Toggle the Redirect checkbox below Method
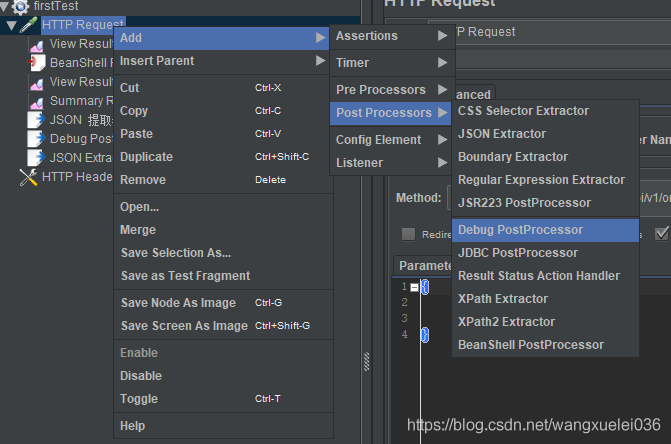Viewport: 671px width, 444px height. click(x=408, y=234)
